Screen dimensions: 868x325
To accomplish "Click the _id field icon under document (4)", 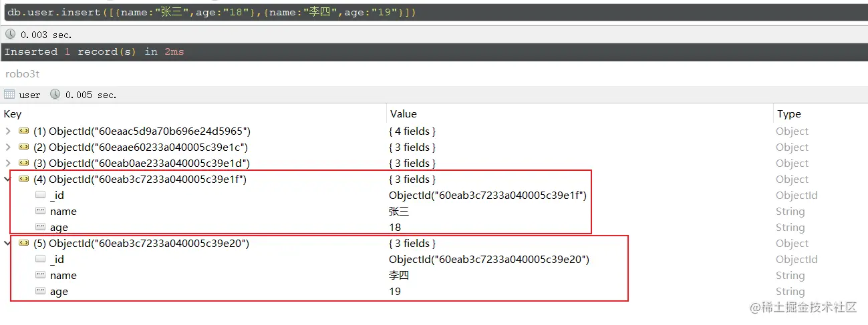I will [x=40, y=196].
